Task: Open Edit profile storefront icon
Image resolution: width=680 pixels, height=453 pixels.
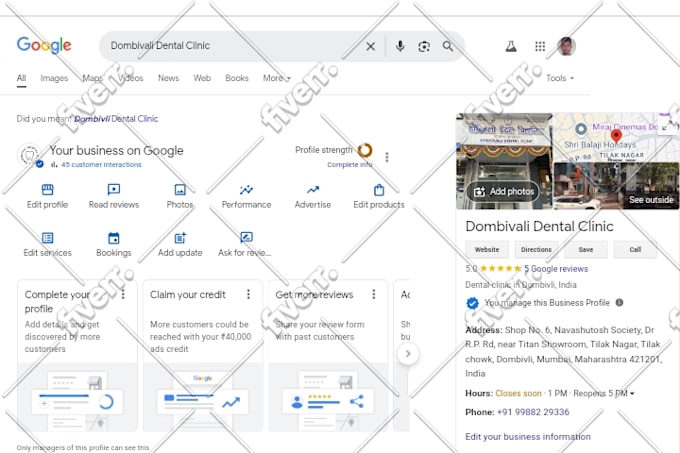Action: (x=47, y=189)
